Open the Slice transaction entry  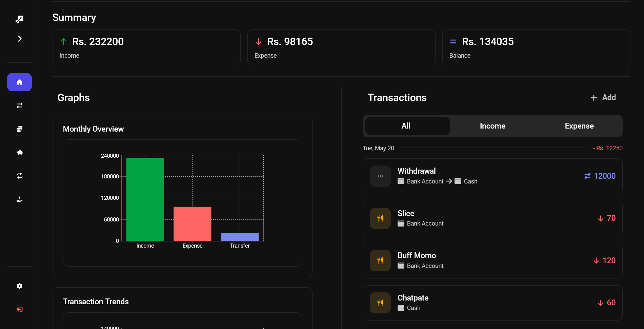(x=492, y=218)
